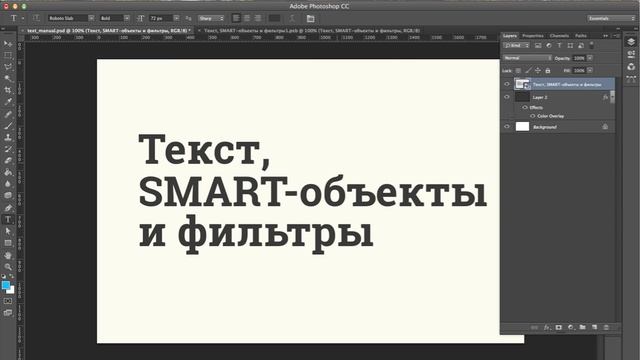This screenshot has width=640, height=360.
Task: Select the Lasso tool
Action: click(8, 67)
